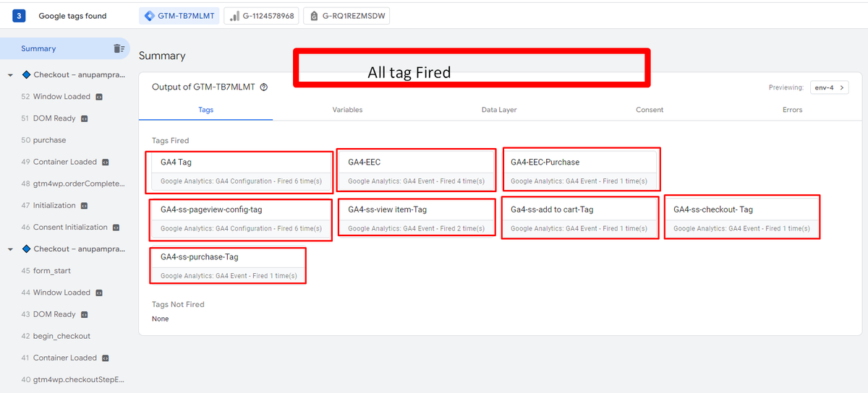Click the code icon beside 51 DOM Ready
The height and width of the screenshot is (393, 868).
[x=84, y=118]
